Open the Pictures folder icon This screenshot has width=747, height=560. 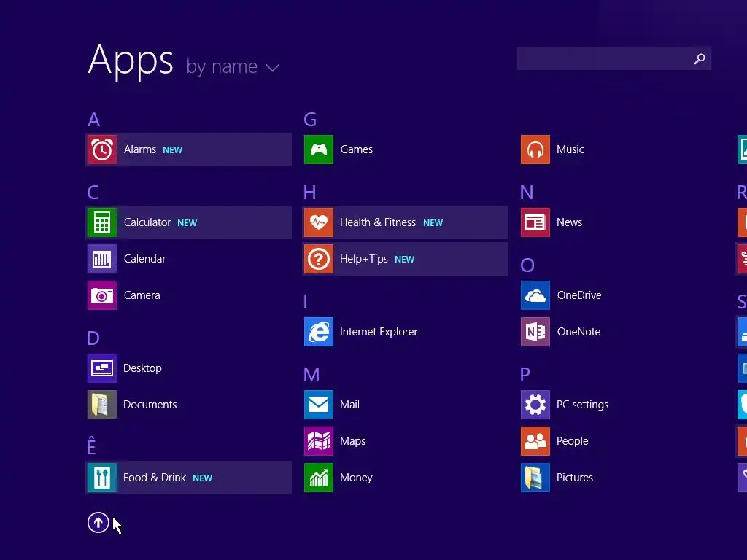tap(535, 478)
